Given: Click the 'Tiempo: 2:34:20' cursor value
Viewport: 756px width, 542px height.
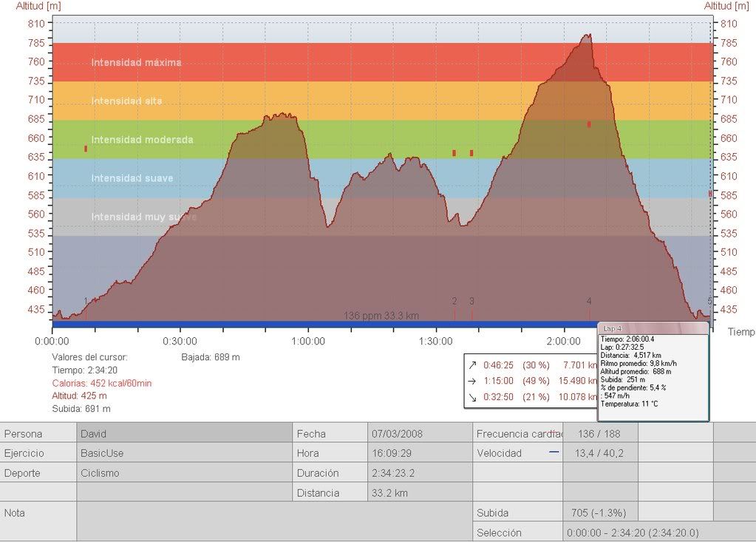Looking at the screenshot, I should point(85,370).
